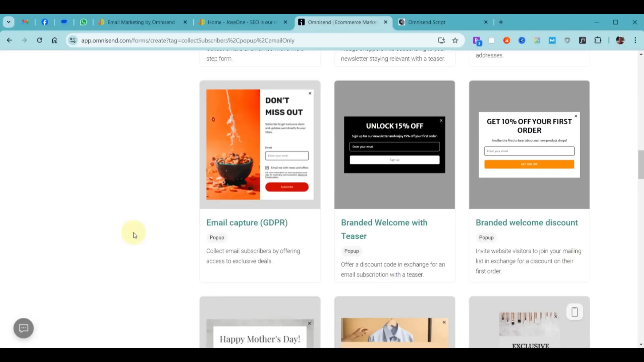Bookmark page with star icon
This screenshot has height=362, width=644.
point(455,41)
